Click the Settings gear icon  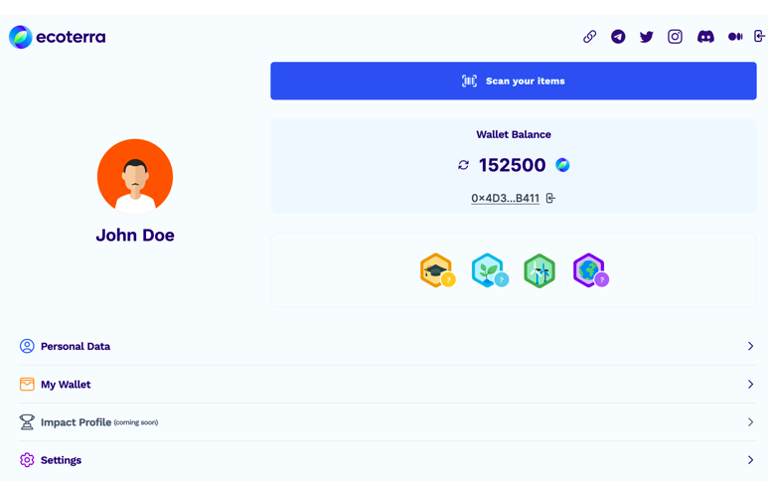click(27, 460)
